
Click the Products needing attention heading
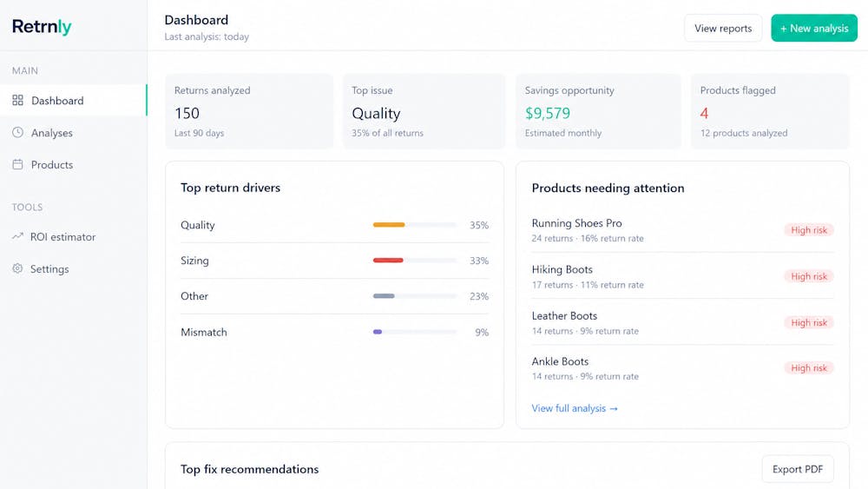tap(608, 188)
